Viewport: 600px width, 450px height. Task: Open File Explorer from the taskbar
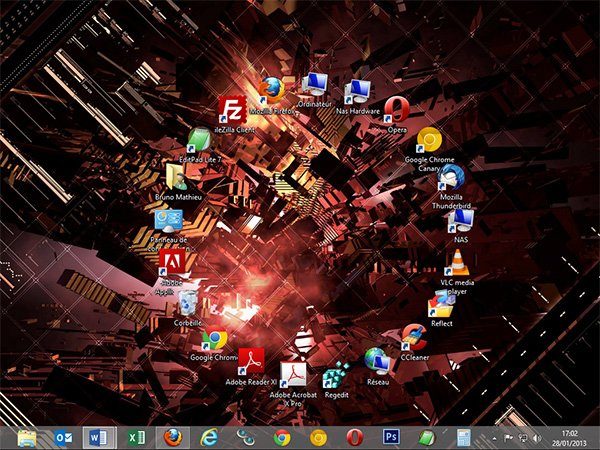(x=27, y=437)
